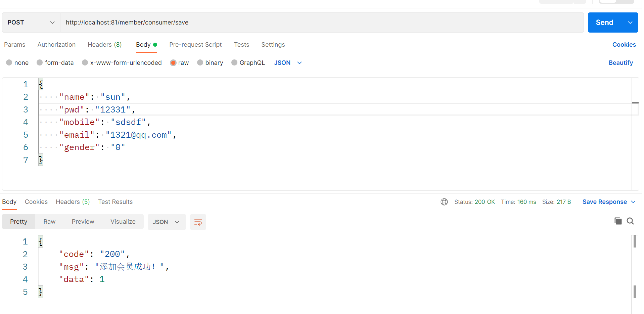Image resolution: width=644 pixels, height=314 pixels.
Task: Select the Pretty response view
Action: tap(18, 222)
